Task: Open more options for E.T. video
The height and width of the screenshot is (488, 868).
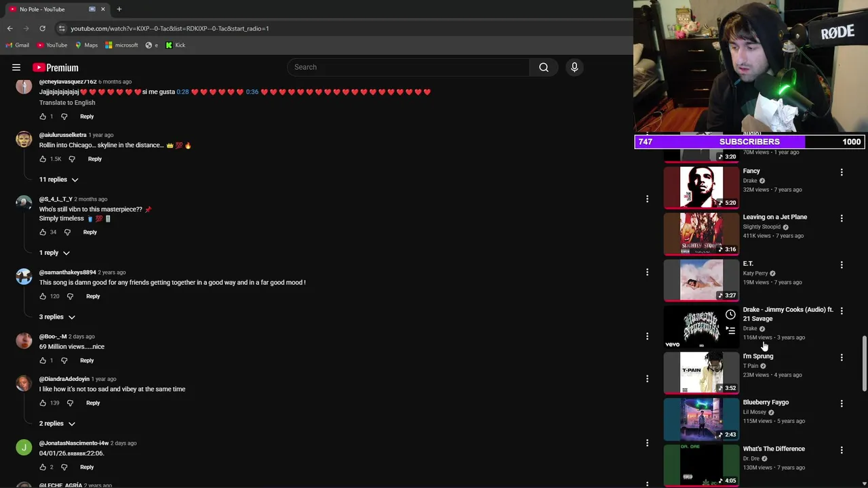Action: coord(842,265)
